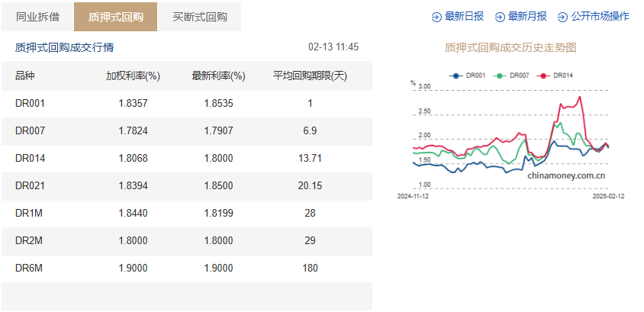Click the arrow icon beside 最新月报

501,16
